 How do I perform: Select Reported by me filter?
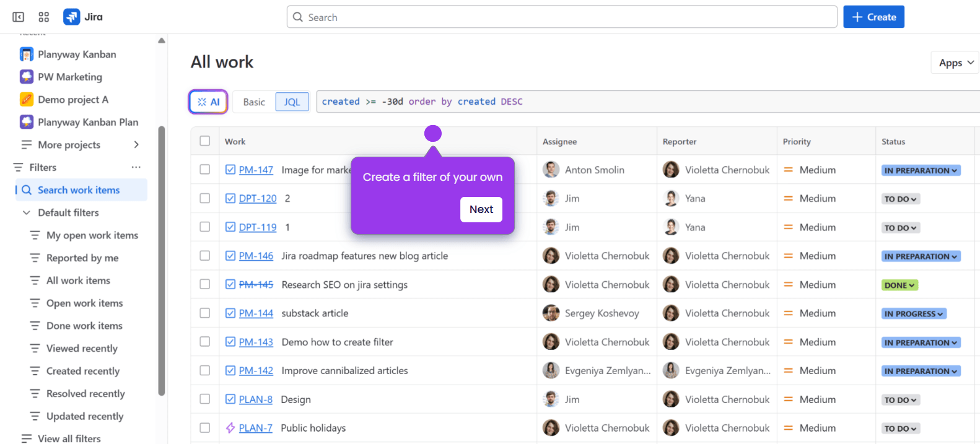82,258
